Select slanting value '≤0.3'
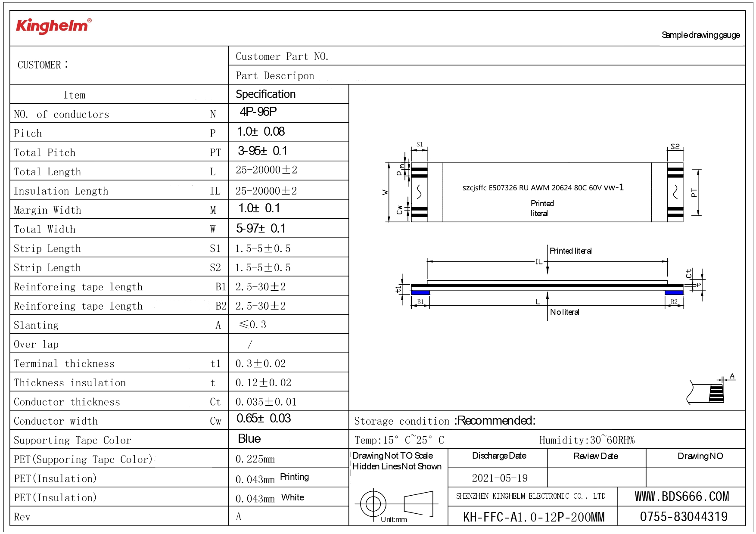The height and width of the screenshot is (534, 756). 253,324
